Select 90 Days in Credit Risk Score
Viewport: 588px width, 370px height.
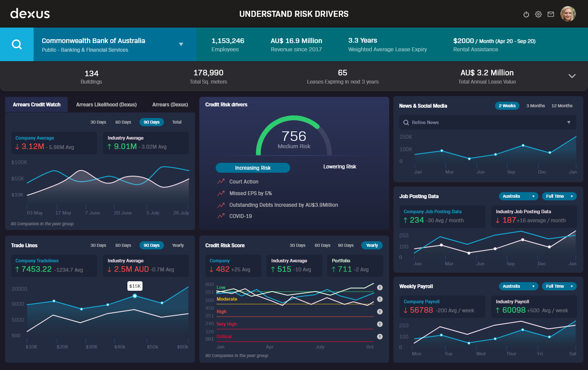tap(346, 245)
